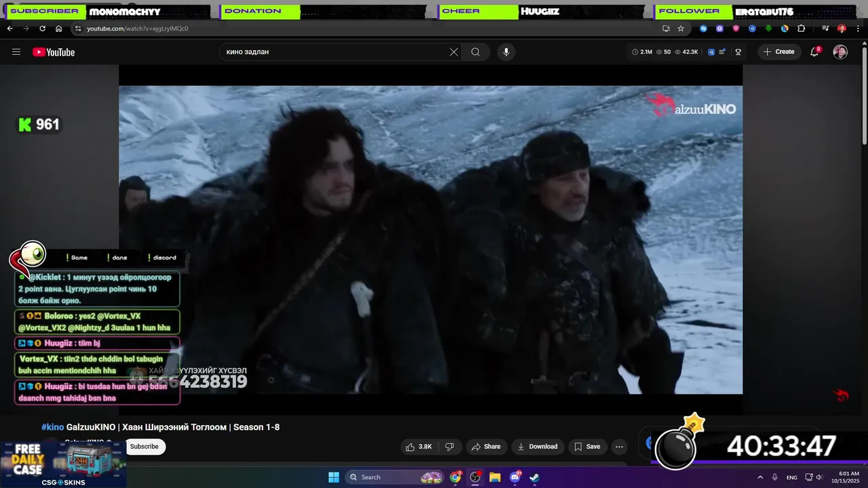Screen dimensions: 868x488
Task: Like the video (3.8K thumbs up)
Action: (419, 447)
